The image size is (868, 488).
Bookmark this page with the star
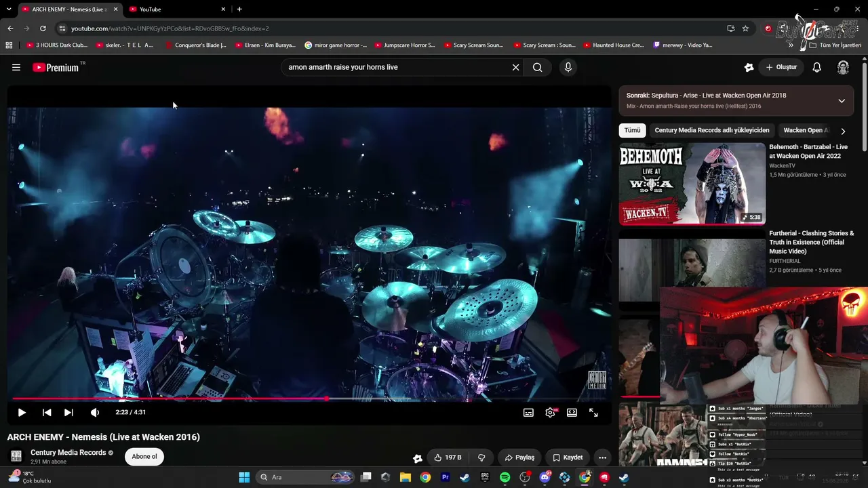coord(745,28)
